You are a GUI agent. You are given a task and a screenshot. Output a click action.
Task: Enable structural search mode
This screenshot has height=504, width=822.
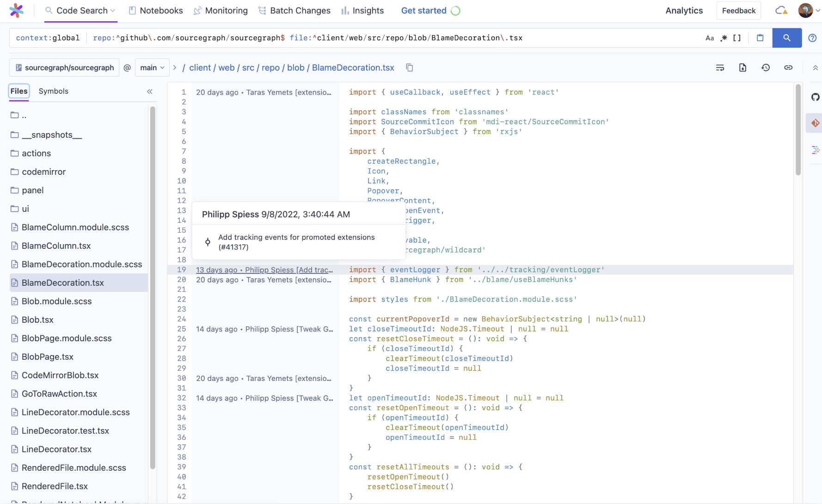point(736,38)
